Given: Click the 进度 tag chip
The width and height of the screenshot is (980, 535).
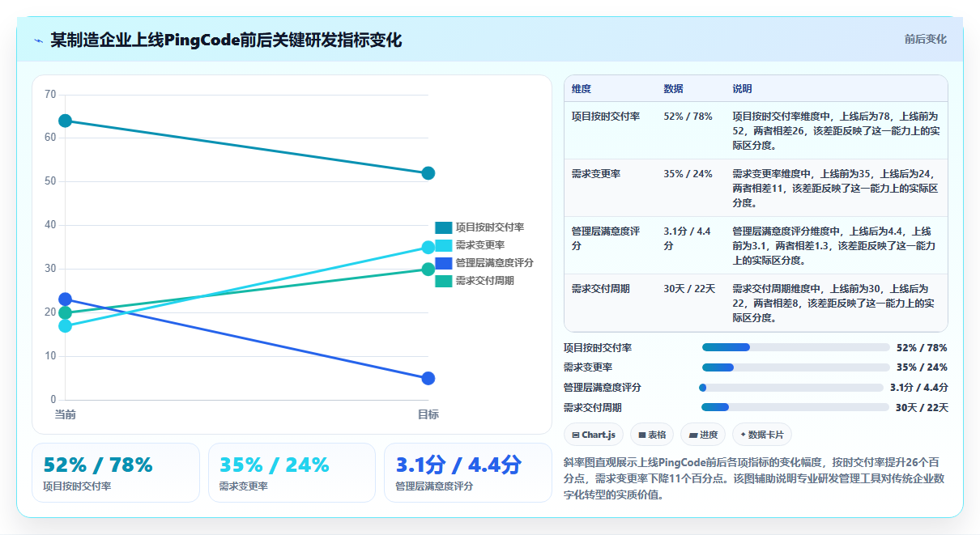Looking at the screenshot, I should click(x=703, y=435).
